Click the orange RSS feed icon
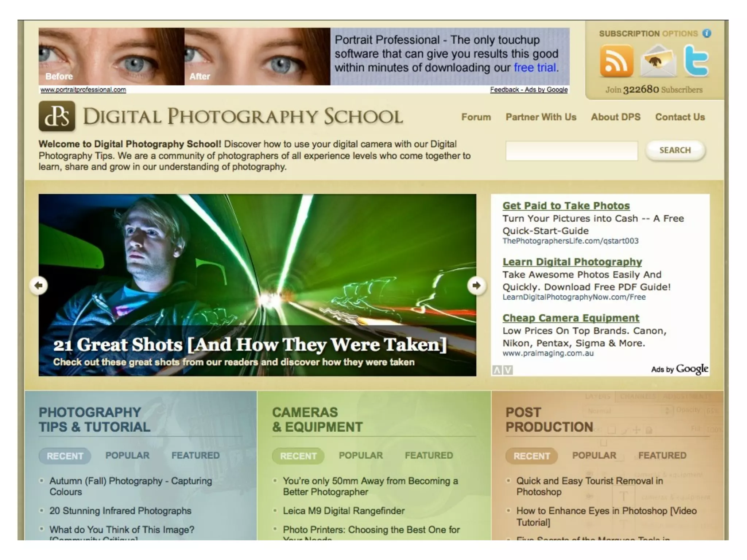 616,61
